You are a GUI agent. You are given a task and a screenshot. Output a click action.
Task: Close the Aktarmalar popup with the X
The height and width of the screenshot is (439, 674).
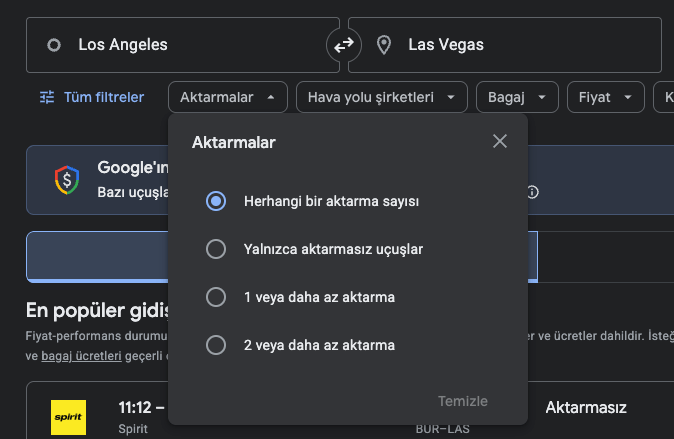pyautogui.click(x=500, y=142)
